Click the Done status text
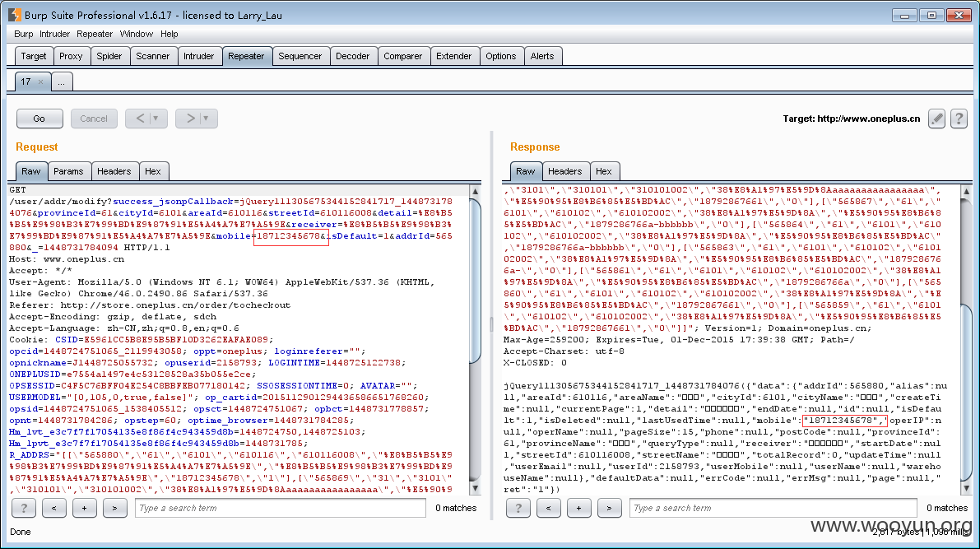Viewport: 980px width, 549px height. tap(20, 532)
